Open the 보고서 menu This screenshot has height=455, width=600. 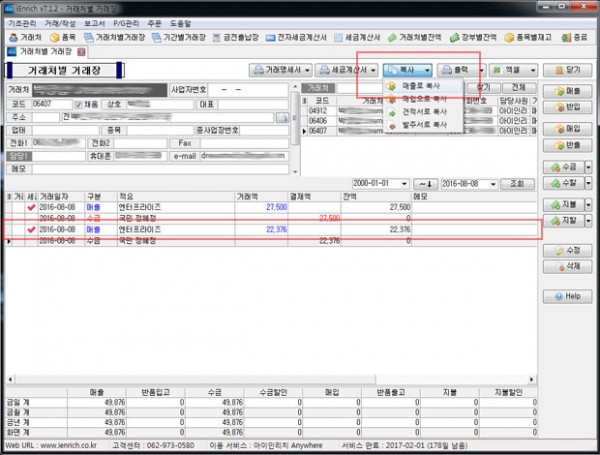(x=93, y=20)
